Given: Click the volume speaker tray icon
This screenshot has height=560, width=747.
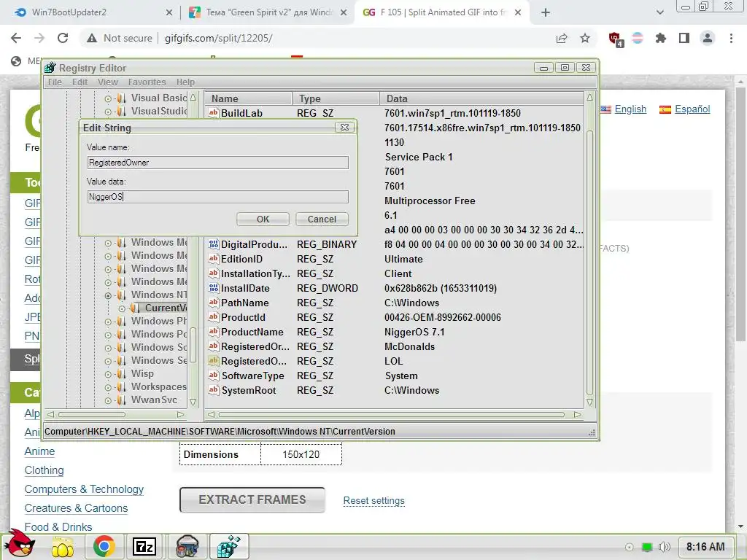Looking at the screenshot, I should [x=664, y=547].
